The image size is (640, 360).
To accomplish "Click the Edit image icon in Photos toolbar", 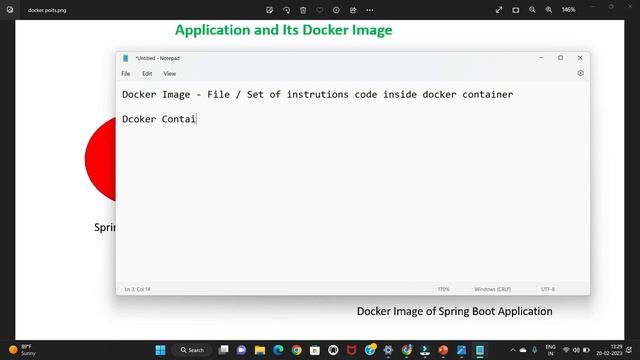I will pyautogui.click(x=269, y=10).
